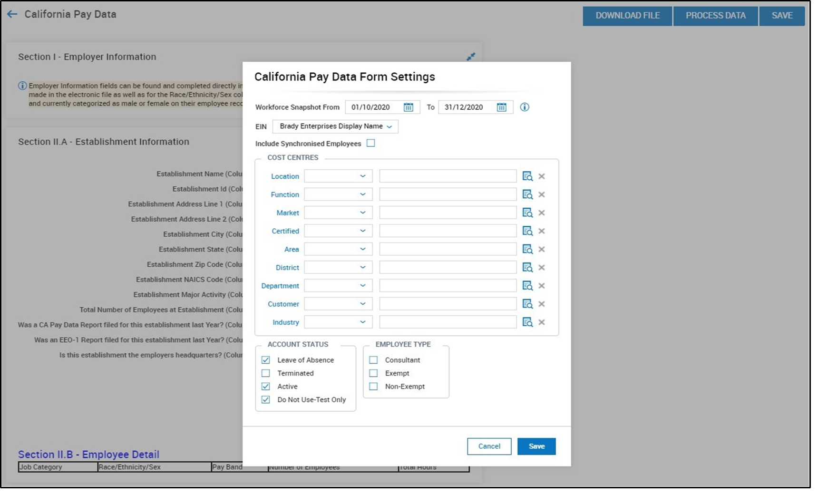Clear the Location cost centre value
818x504 pixels.
(x=542, y=176)
